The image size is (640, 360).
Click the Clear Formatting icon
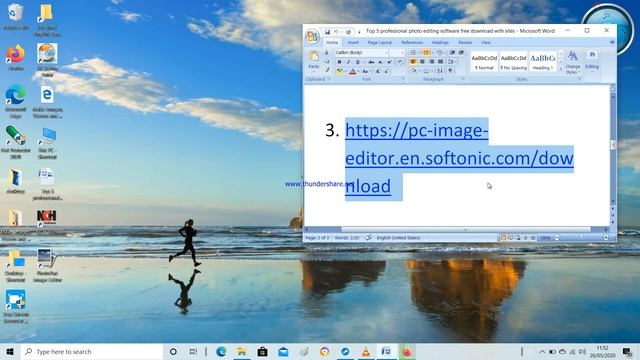(x=401, y=62)
